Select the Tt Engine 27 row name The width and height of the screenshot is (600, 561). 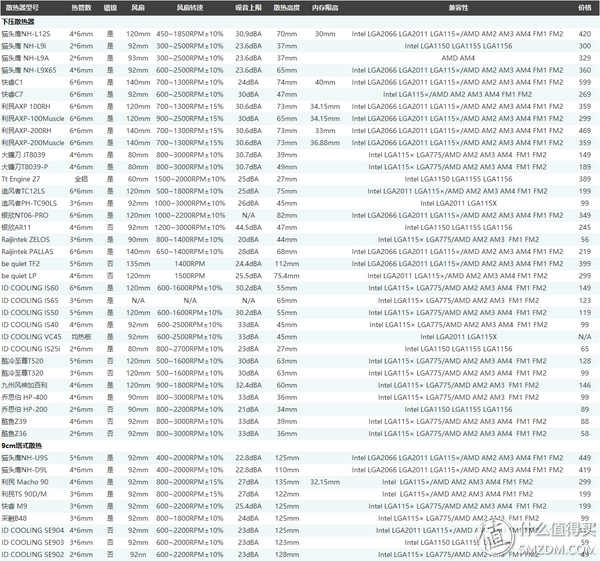tap(22, 177)
